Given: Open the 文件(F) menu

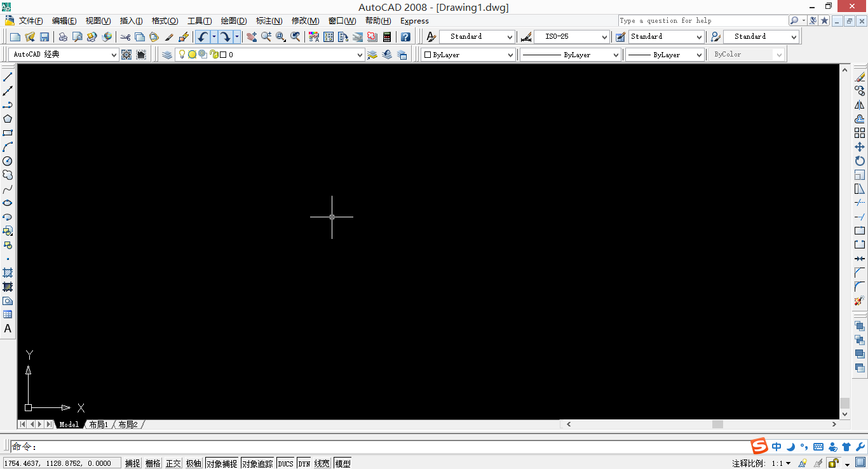Looking at the screenshot, I should click(x=31, y=21).
